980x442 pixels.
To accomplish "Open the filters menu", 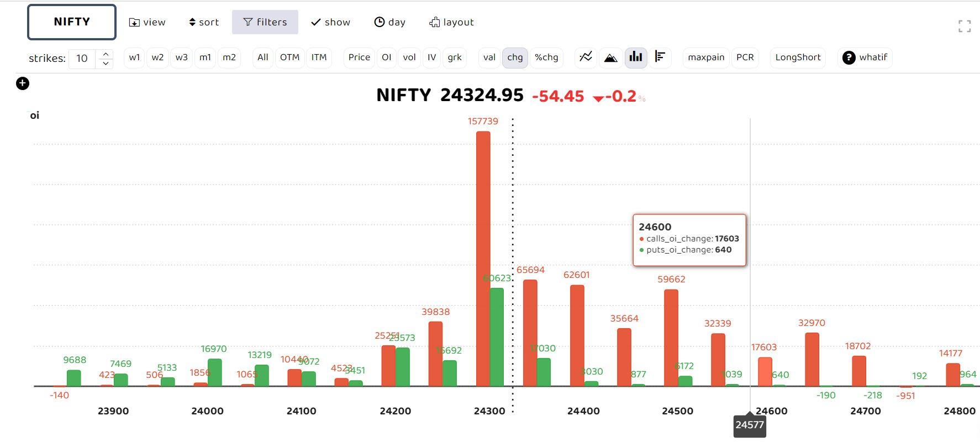I will pos(265,22).
